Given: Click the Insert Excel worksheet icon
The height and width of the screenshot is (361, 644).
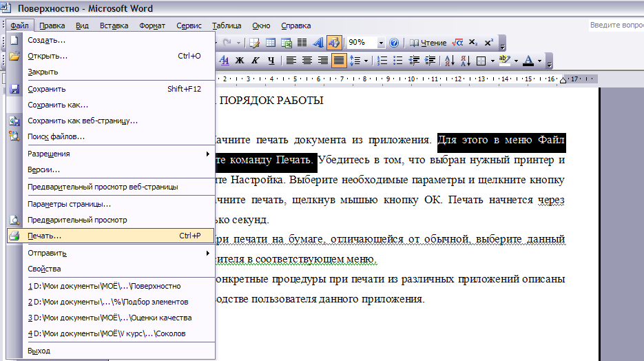Looking at the screenshot, I should coord(287,43).
